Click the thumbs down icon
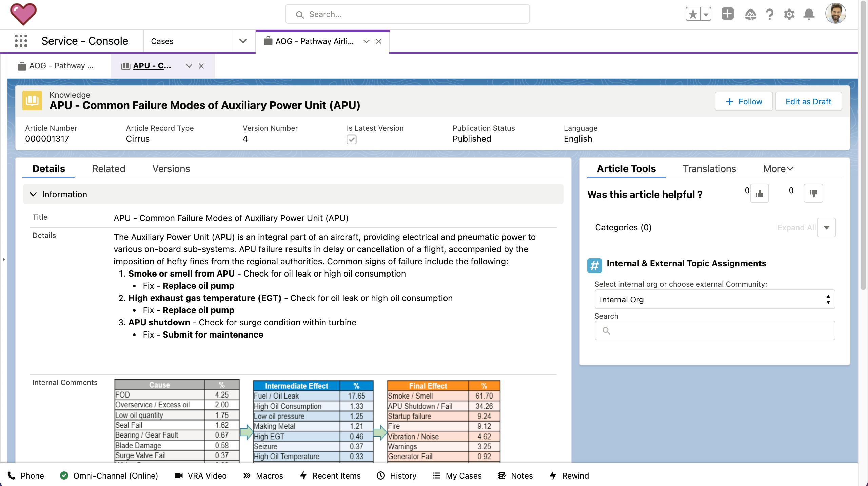The image size is (868, 486). pos(813,194)
